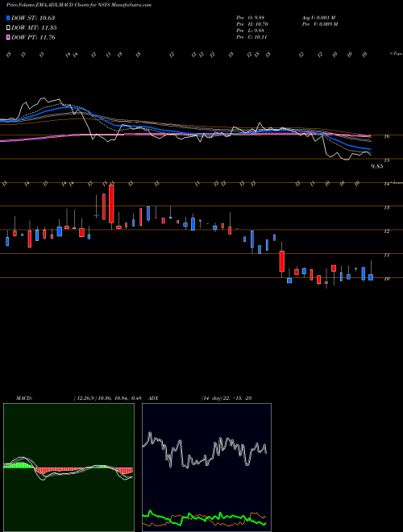
Task: Click the 'Pre H: 10.70' value
Action: coord(253,24)
